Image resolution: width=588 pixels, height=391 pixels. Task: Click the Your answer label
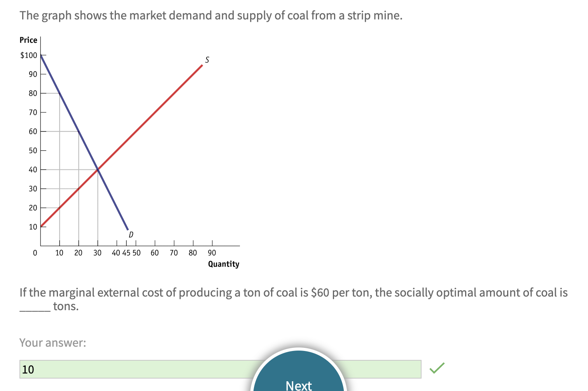(x=53, y=343)
